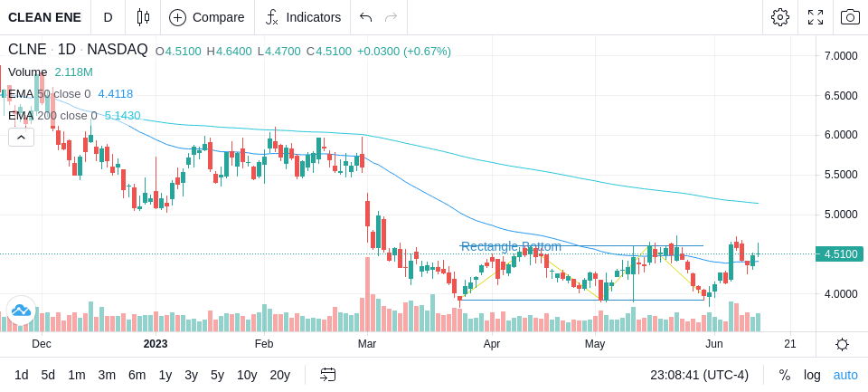Image resolution: width=868 pixels, height=392 pixels.
Task: Click the Jun time axis label
Action: pyautogui.click(x=714, y=344)
